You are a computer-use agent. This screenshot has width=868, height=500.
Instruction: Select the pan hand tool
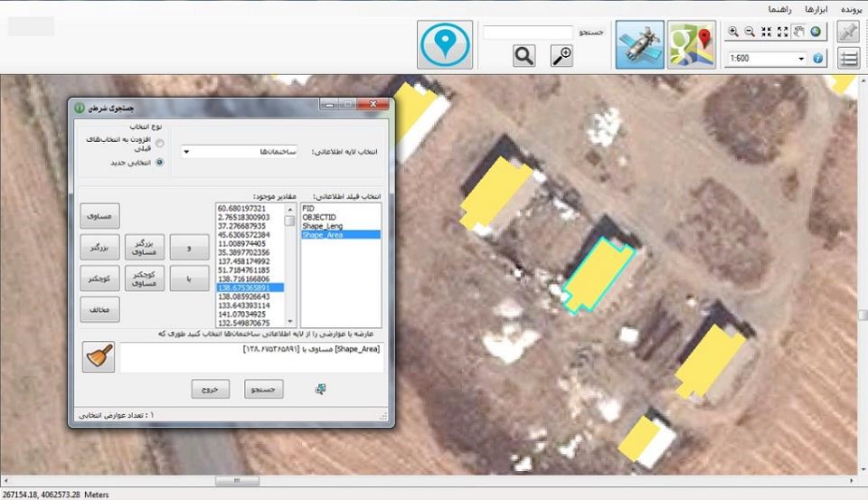point(798,32)
